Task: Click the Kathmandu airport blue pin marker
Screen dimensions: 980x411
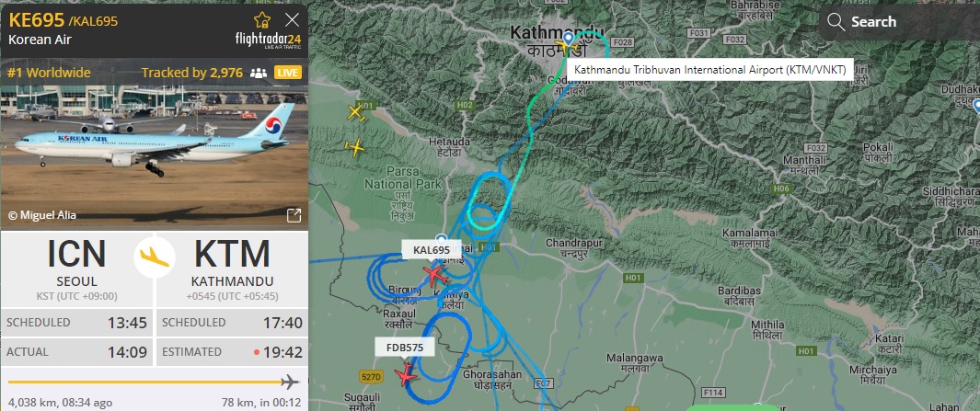Action: [x=568, y=40]
